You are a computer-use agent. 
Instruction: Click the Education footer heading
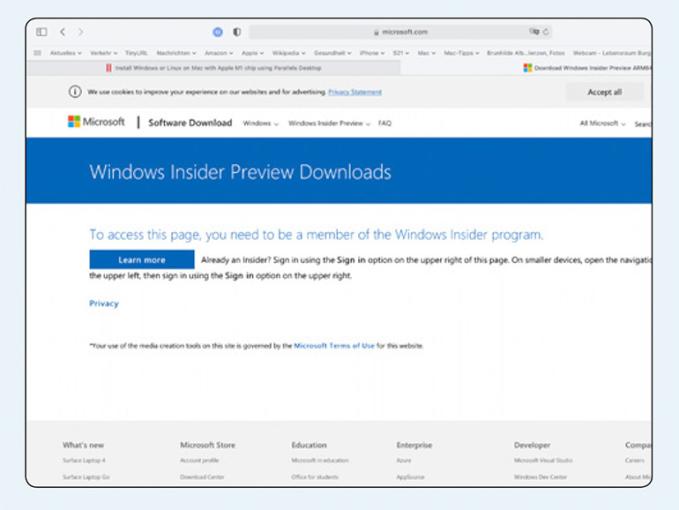(x=309, y=445)
